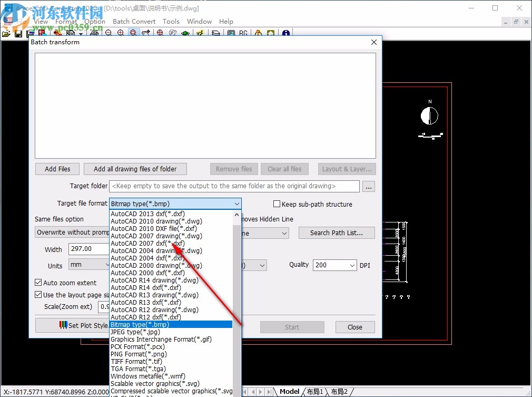Screen dimensions: 532x397
Task: Open the Quality DPI dropdown
Action: tap(352, 265)
